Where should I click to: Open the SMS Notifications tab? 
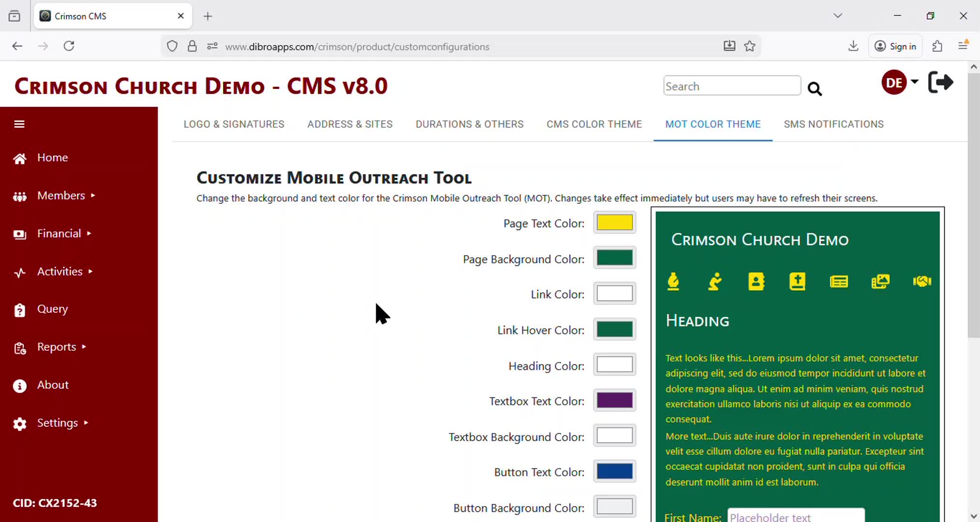(x=833, y=124)
